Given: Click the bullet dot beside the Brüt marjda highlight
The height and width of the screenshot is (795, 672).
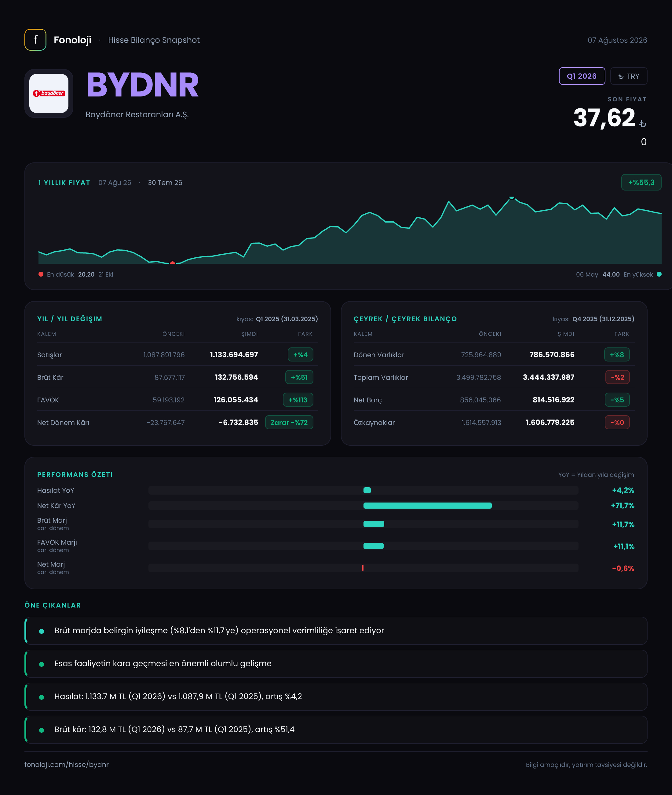Looking at the screenshot, I should (x=42, y=631).
